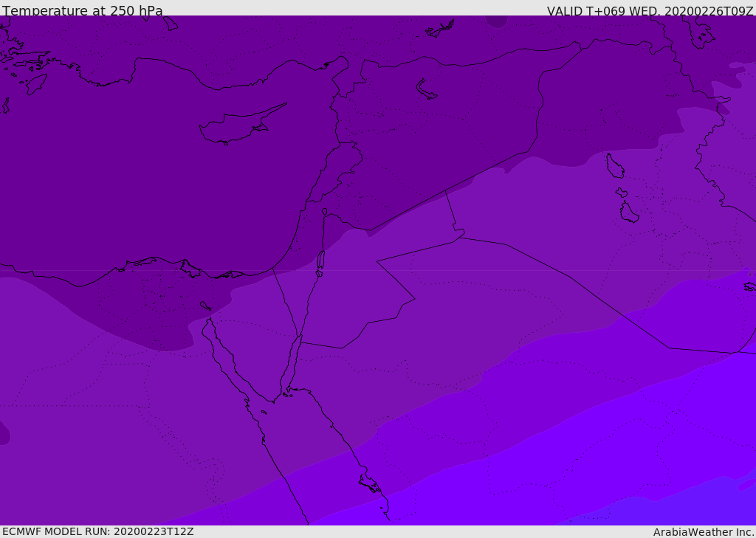The height and width of the screenshot is (538, 756).
Task: Click the "Temperature at 250 hPa" title
Action: point(83,11)
